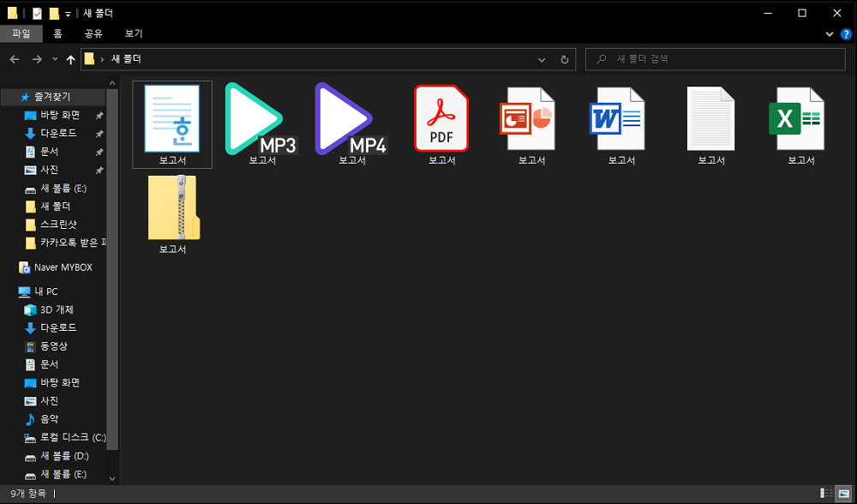Go up one folder level
Viewport: 857px width, 504px height.
pyautogui.click(x=70, y=59)
